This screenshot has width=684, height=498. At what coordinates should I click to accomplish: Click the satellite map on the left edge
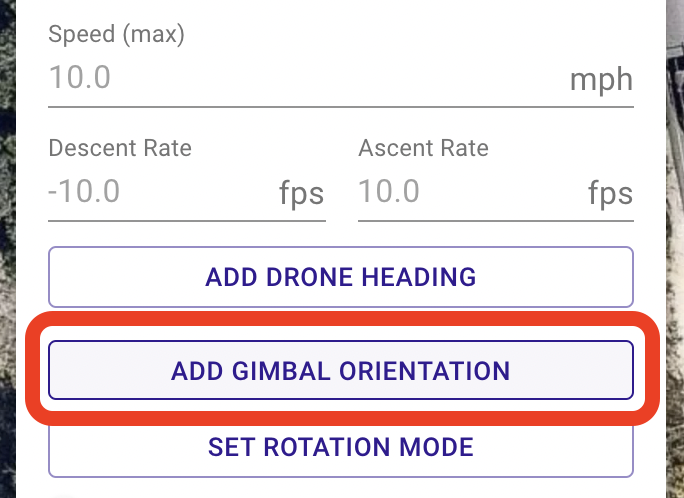pos(7,249)
